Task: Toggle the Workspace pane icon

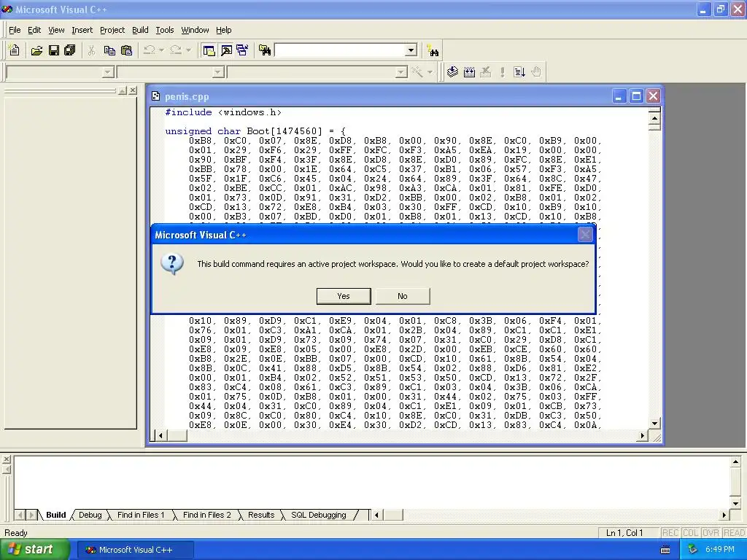Action: click(x=209, y=50)
